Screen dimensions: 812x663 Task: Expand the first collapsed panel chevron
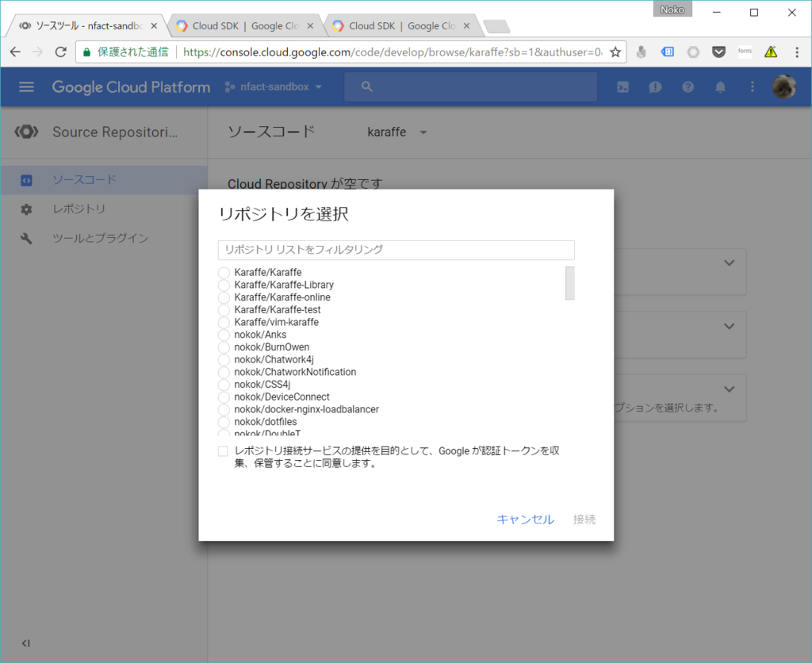point(730,263)
